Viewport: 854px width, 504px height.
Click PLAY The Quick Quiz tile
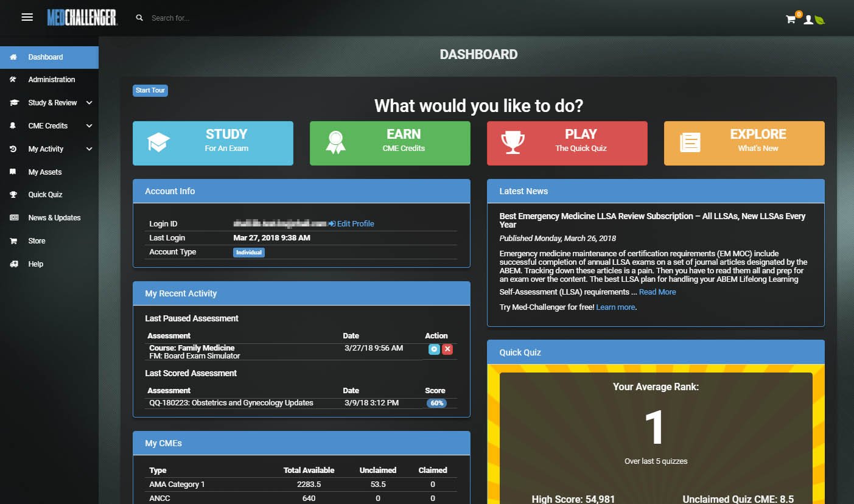click(x=567, y=143)
